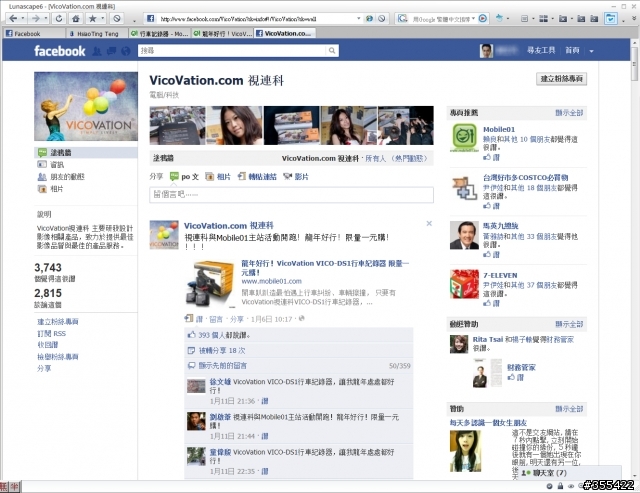Click the 393 people like this row
The width and height of the screenshot is (640, 493).
tap(299, 335)
